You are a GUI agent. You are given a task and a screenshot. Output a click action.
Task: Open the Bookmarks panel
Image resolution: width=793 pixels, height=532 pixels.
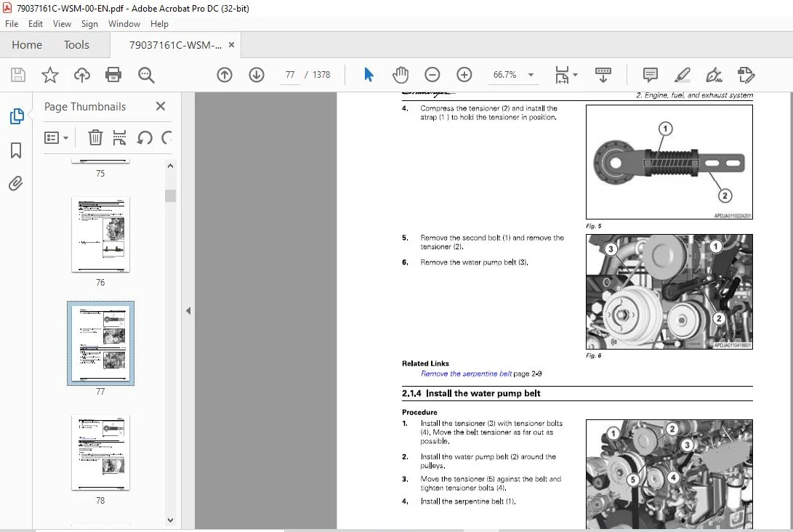tap(16, 150)
